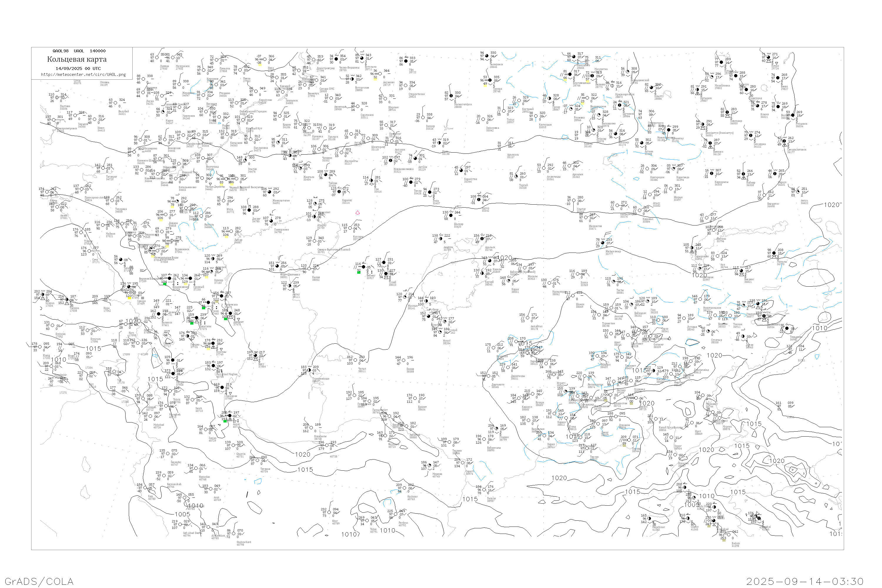Select the filled station circle at Бейнеу
882x588 pixels.
pyautogui.click(x=364, y=267)
